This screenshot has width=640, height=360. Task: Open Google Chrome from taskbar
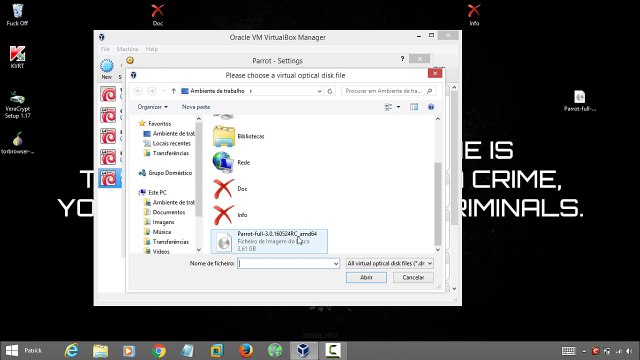point(159,350)
